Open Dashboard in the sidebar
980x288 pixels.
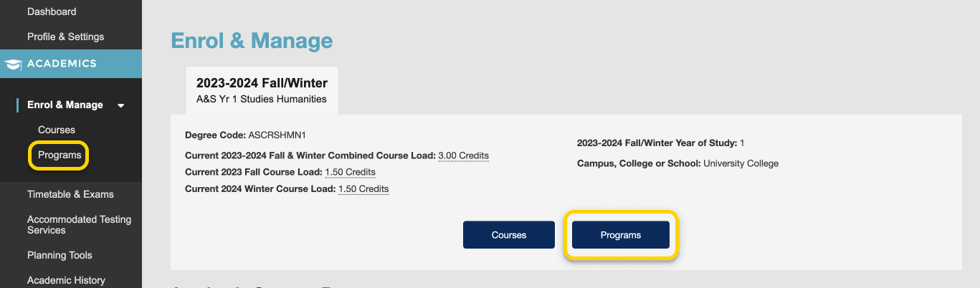[52, 11]
